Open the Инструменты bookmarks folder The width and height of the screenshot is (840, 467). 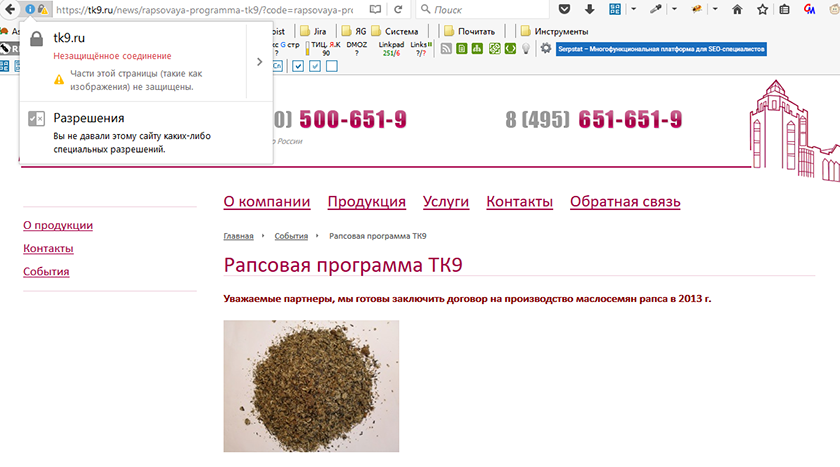[554, 31]
